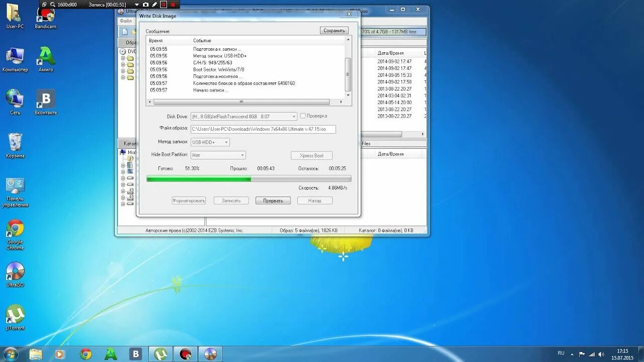Image resolution: width=644 pixels, height=362 pixels.
Task: Click the message log vertical scrollbar
Action: (348, 73)
